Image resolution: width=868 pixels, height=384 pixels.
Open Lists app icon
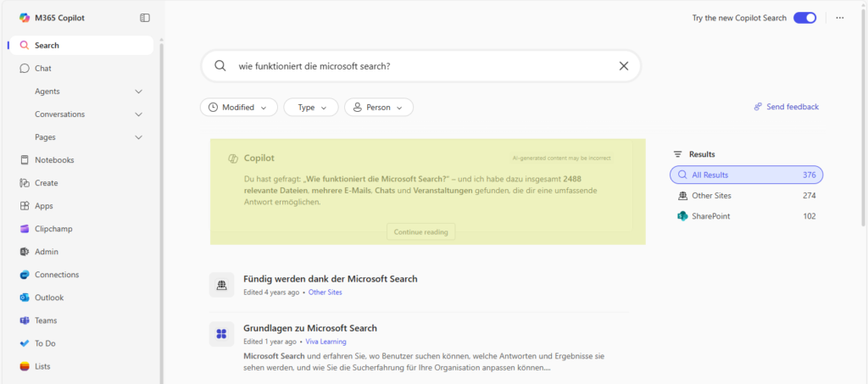(25, 366)
